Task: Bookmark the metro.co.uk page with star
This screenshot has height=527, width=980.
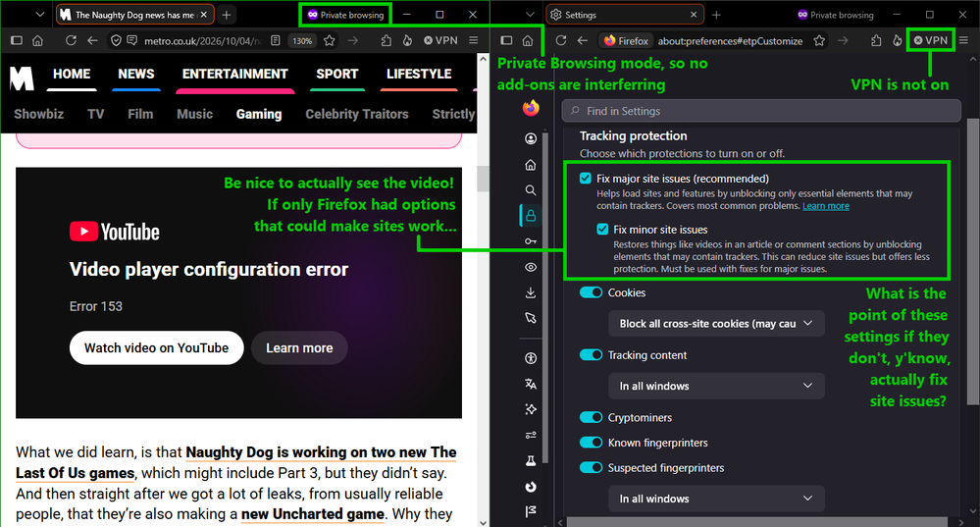Action: click(330, 40)
